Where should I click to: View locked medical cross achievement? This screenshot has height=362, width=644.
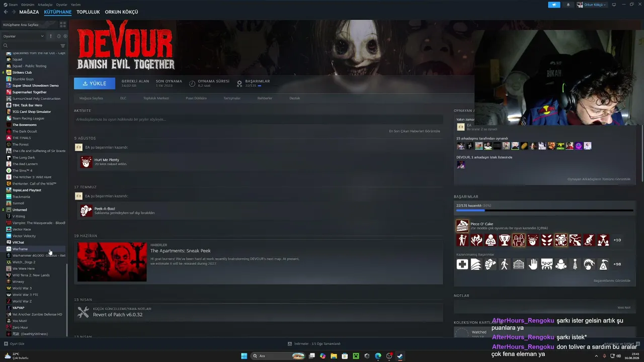(462, 264)
